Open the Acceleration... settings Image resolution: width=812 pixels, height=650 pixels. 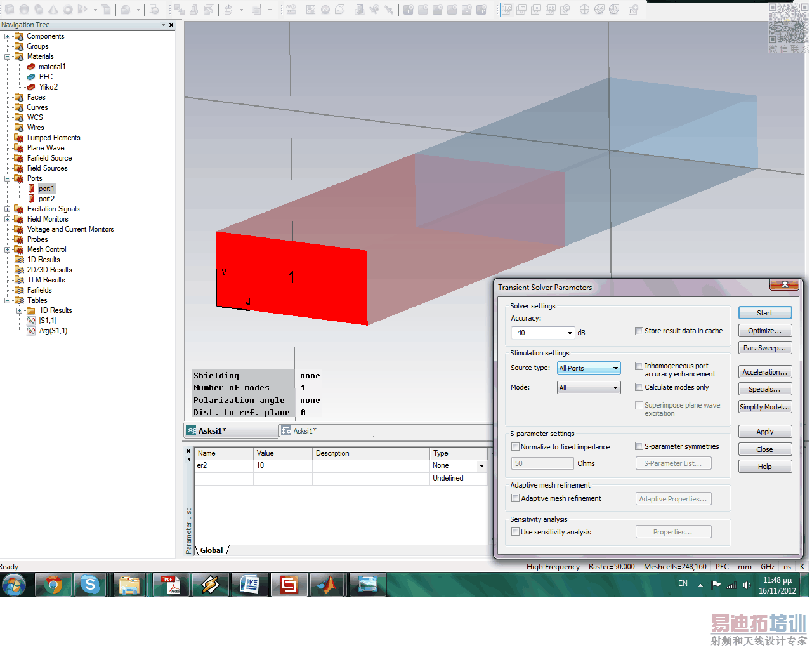tap(765, 372)
